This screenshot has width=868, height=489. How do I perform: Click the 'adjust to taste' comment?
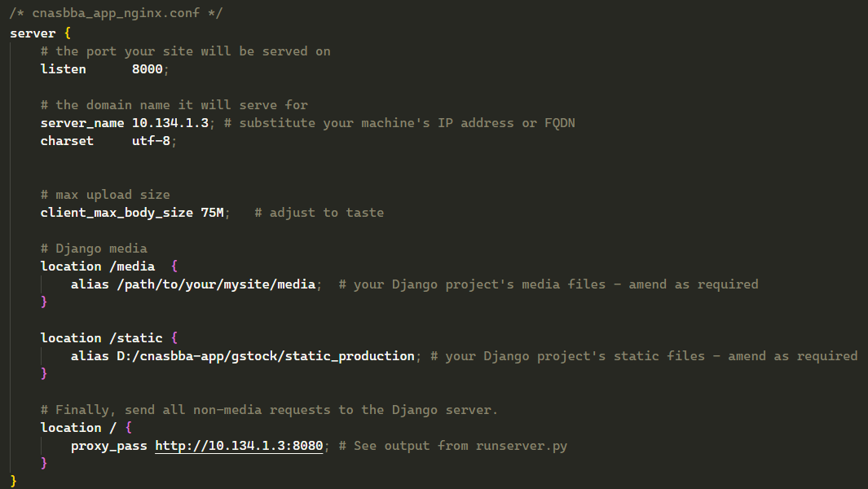click(327, 213)
